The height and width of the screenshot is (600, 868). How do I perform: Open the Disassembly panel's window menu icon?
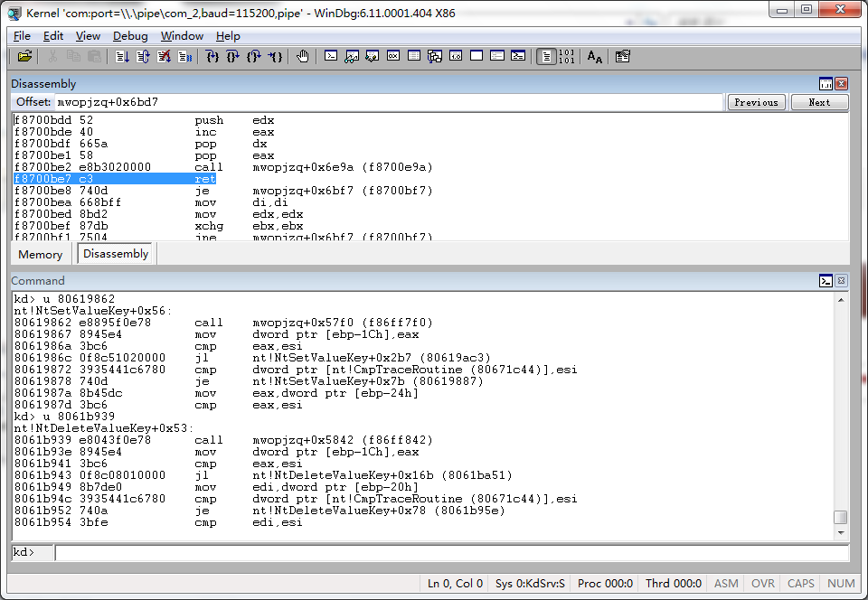(826, 83)
